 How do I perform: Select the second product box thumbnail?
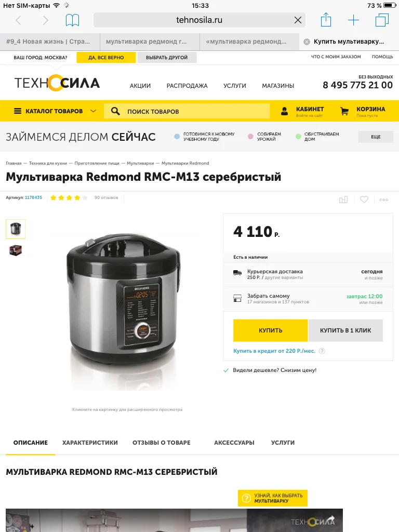pos(16,250)
